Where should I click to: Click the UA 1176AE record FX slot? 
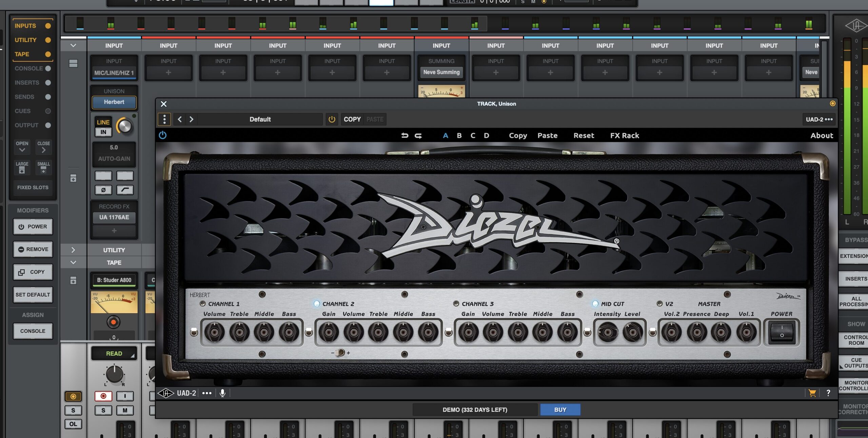point(114,217)
